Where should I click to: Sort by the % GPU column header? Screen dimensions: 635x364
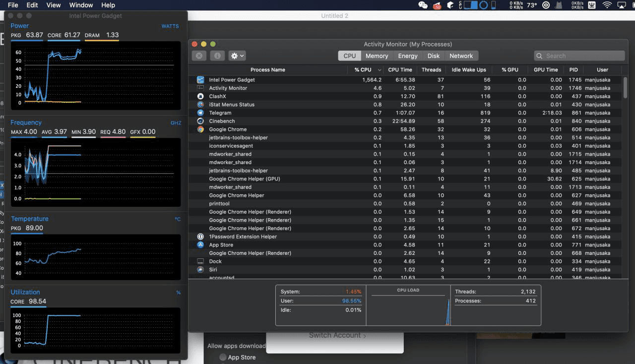pos(510,70)
